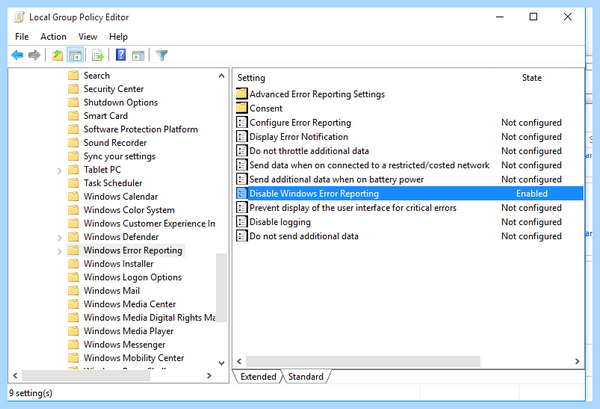The image size is (600, 409).
Task: Select Windows Mobility Center in tree
Action: coord(134,358)
